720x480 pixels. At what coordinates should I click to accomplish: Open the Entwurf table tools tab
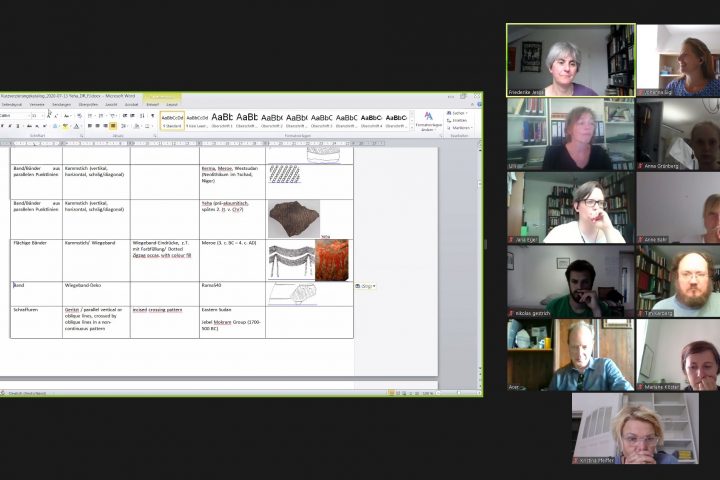coord(152,105)
